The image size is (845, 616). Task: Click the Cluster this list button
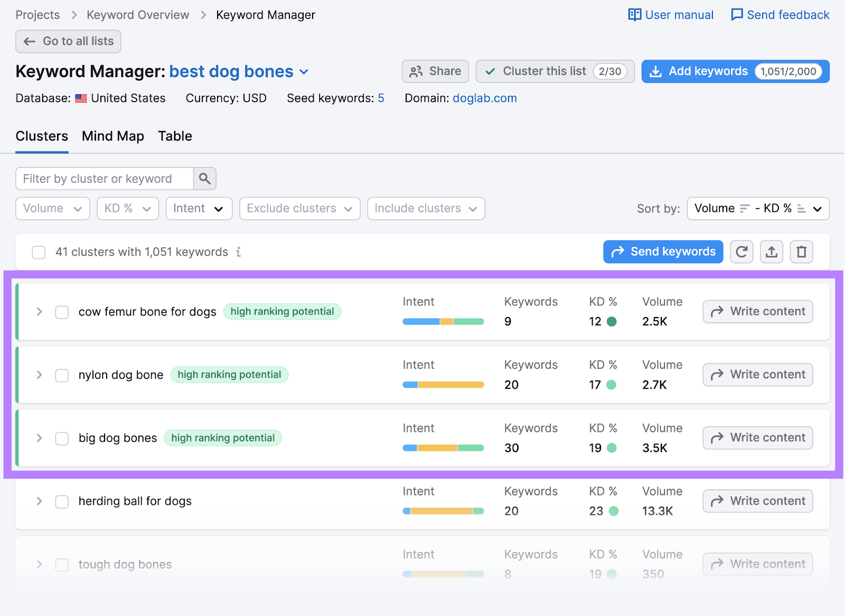tap(555, 71)
